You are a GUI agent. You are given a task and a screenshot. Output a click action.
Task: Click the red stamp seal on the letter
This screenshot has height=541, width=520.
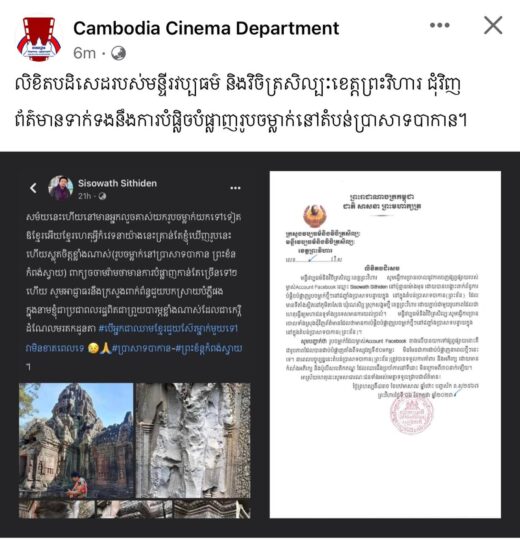point(412,413)
